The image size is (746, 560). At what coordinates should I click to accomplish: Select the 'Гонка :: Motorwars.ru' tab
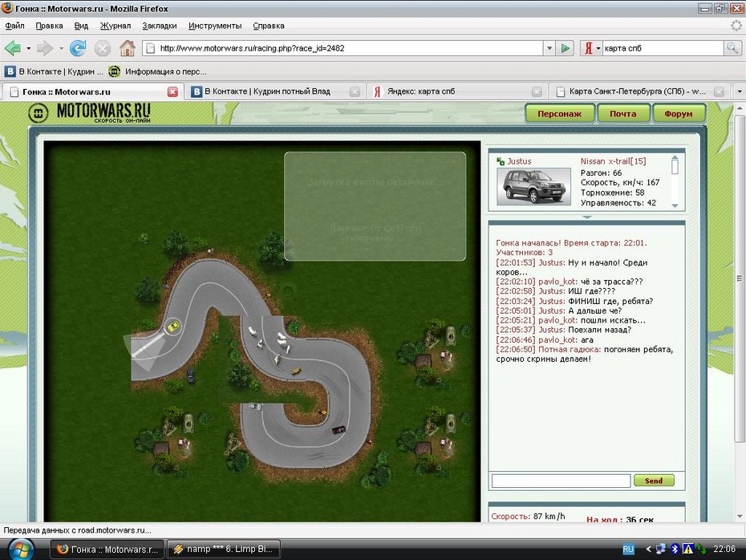pyautogui.click(x=93, y=91)
